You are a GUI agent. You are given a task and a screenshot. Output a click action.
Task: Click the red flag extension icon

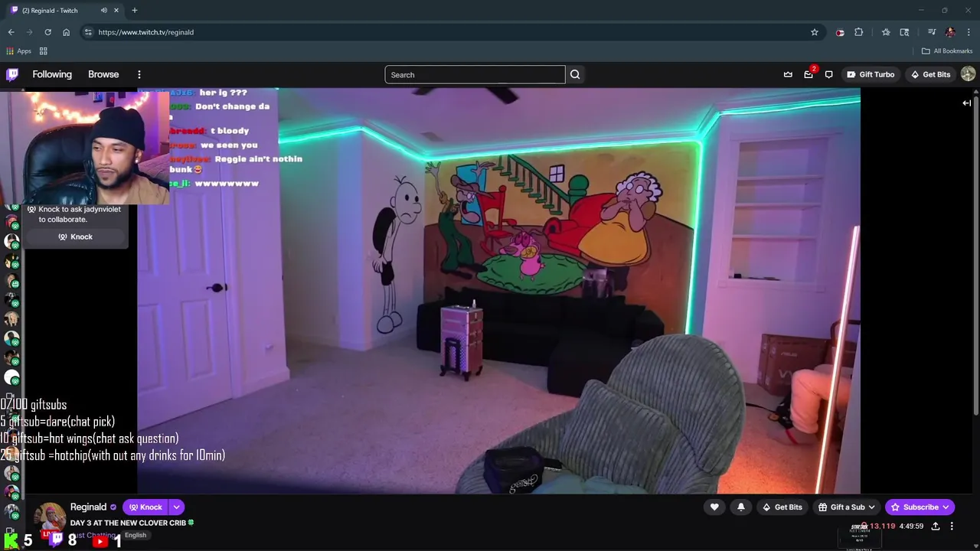(x=840, y=32)
